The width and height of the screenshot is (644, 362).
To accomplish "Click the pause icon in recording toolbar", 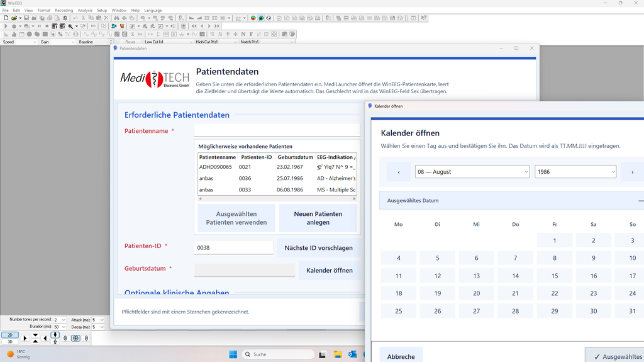I will point(39,26).
